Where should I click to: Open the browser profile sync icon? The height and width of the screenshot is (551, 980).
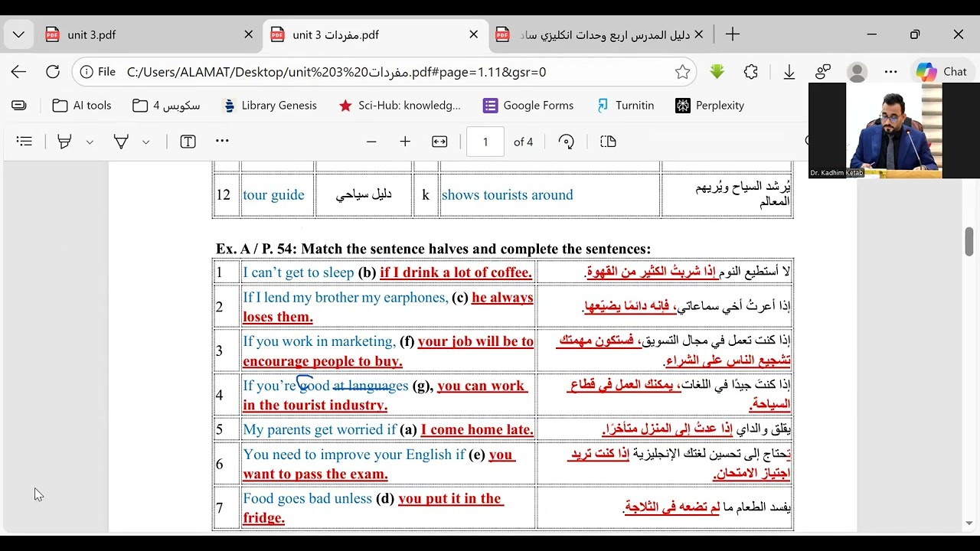pyautogui.click(x=823, y=72)
